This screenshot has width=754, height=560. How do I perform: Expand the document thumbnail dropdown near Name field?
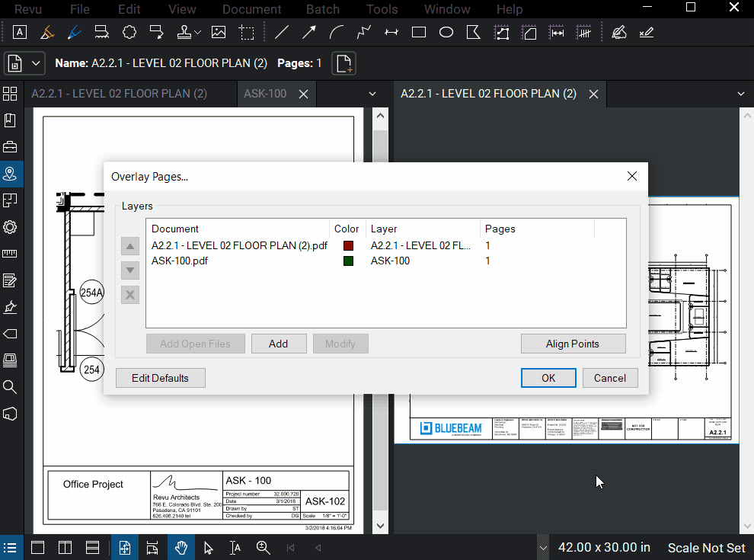point(35,63)
